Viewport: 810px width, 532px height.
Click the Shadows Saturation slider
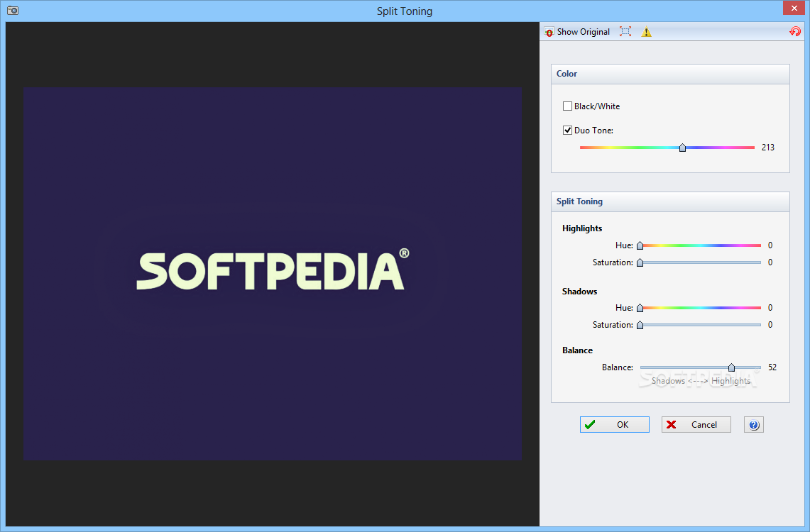[x=700, y=325]
